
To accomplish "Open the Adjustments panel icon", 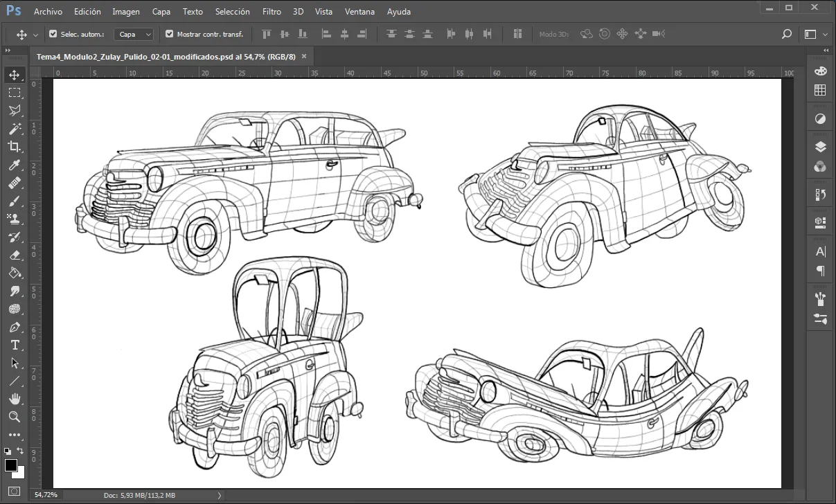I will 820,118.
